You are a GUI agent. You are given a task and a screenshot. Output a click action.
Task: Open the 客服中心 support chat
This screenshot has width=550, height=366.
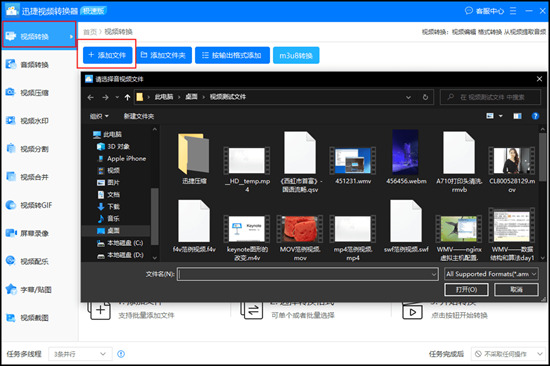[484, 11]
